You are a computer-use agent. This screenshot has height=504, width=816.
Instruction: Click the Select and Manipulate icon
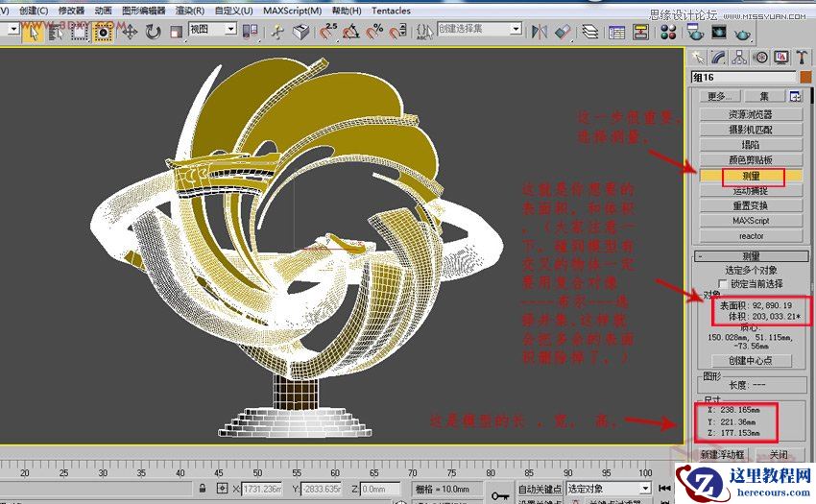(277, 33)
